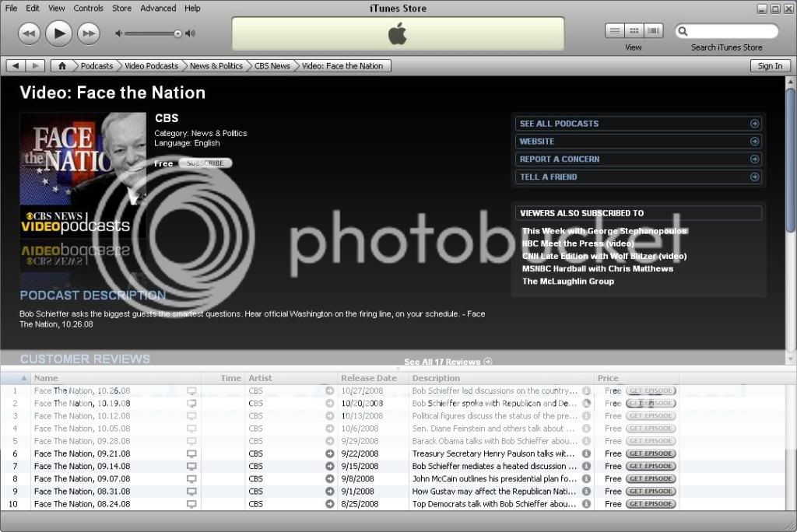Open the Help menu
797x532 pixels.
192,8
